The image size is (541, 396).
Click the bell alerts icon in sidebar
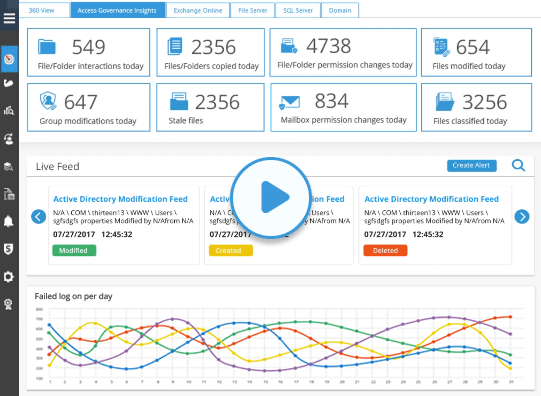coord(9,221)
